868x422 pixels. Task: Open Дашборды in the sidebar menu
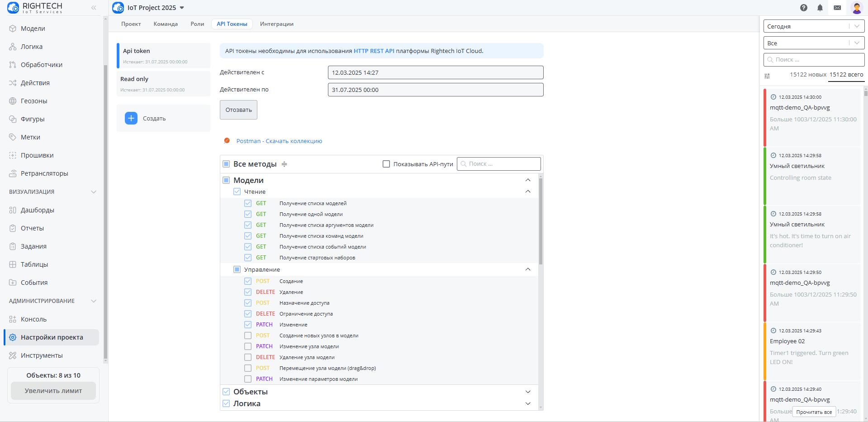[x=38, y=210]
